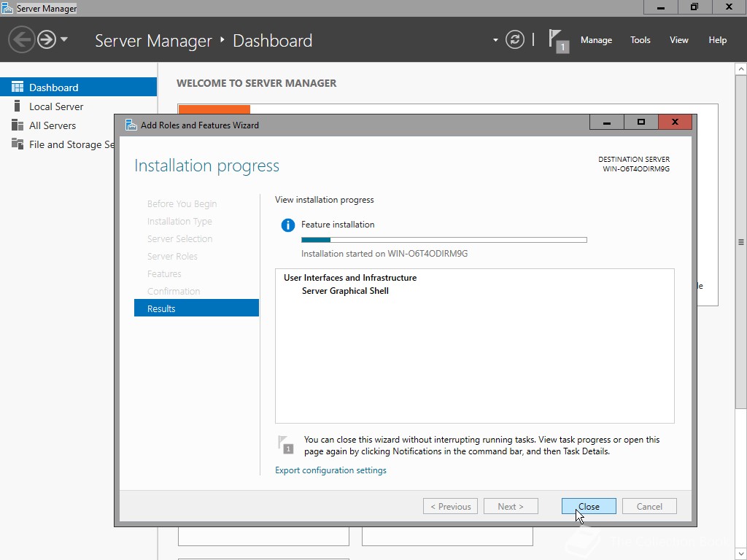Click 'Installation started on WIN-O6T4ODIRM9G' text

tap(384, 253)
